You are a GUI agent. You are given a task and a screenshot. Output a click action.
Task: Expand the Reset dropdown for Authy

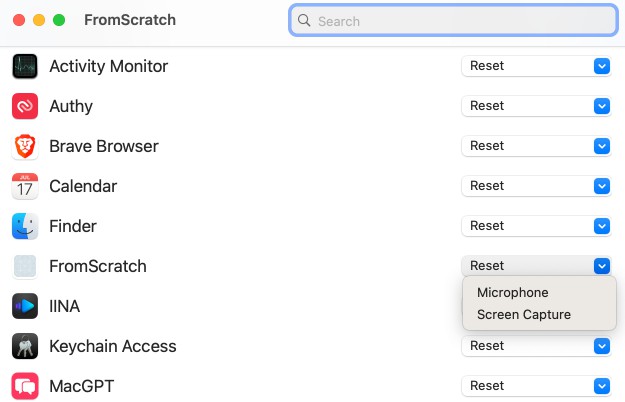click(x=601, y=106)
